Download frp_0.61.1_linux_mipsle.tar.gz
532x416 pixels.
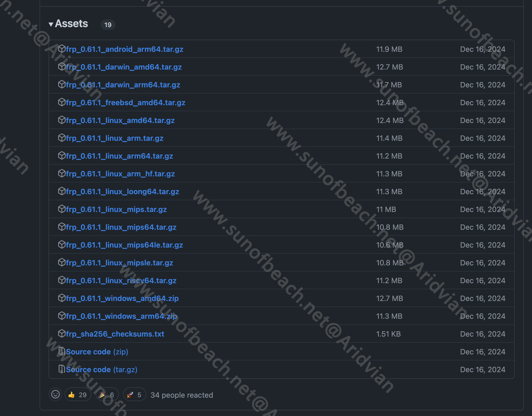119,263
